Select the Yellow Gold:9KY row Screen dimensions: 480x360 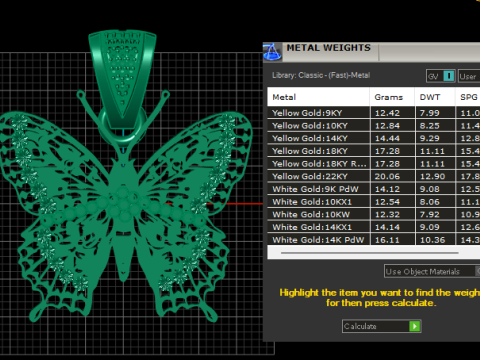[374, 113]
